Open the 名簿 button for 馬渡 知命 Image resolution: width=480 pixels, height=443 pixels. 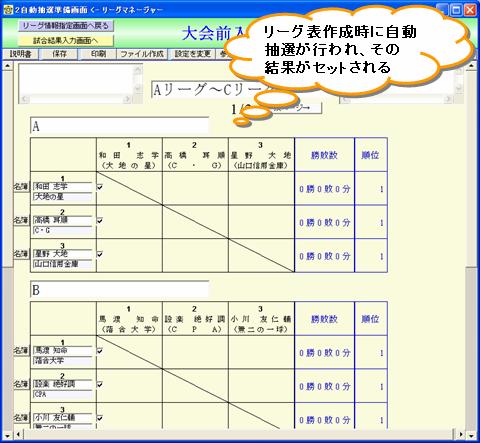(21, 351)
